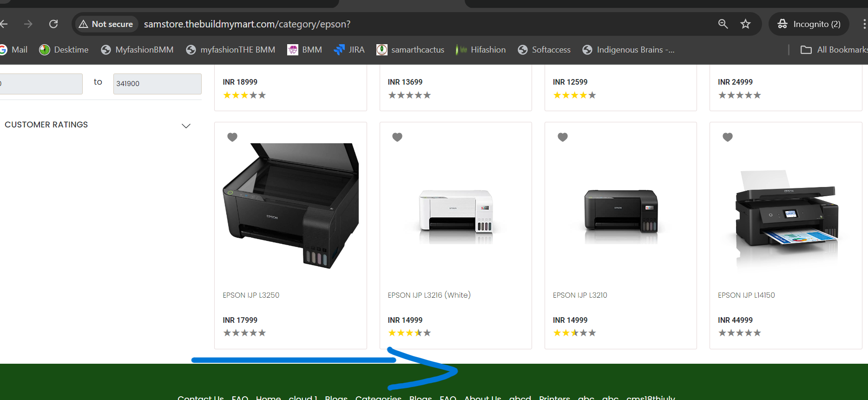Open the myfashionTHE BMM bookmark
868x400 pixels.
tap(231, 50)
